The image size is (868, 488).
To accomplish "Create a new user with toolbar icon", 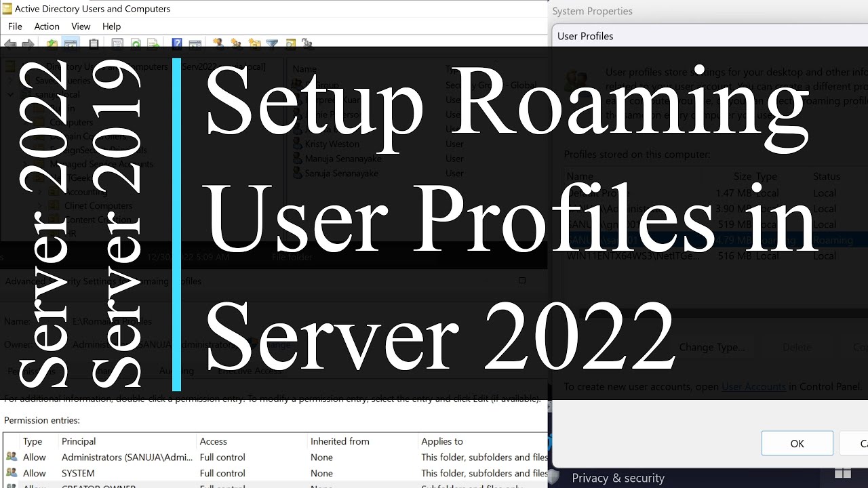I will point(218,44).
